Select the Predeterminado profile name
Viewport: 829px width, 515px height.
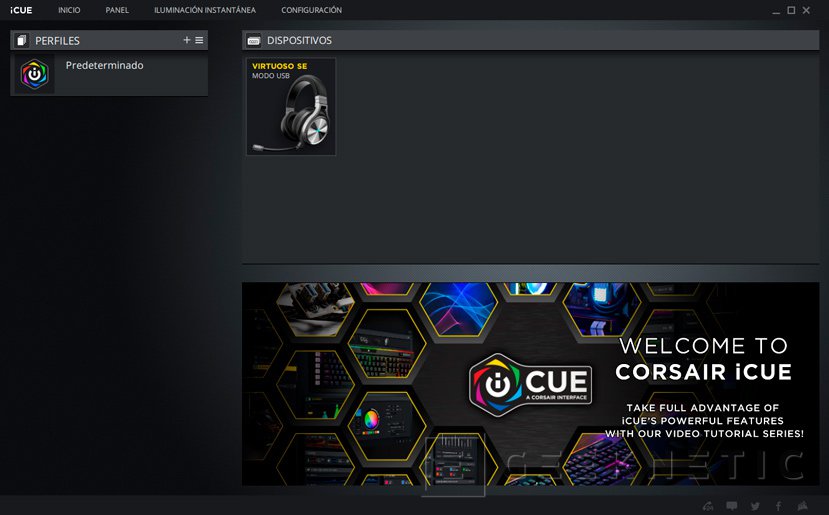coord(104,66)
